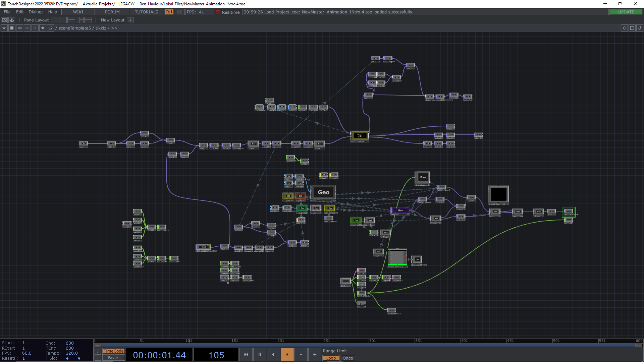Screen dimensions: 644x362
Task: Pause timeline playback
Action: coord(259,354)
